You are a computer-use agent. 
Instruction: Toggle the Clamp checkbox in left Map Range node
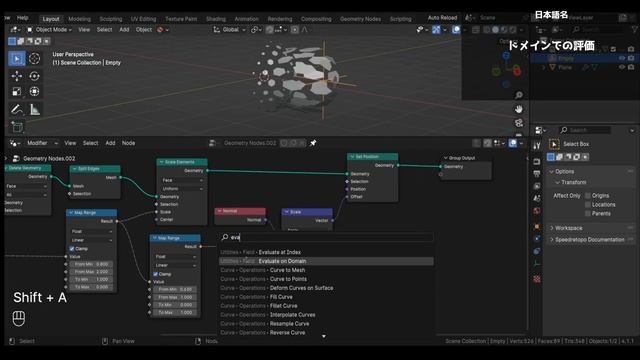(x=72, y=249)
